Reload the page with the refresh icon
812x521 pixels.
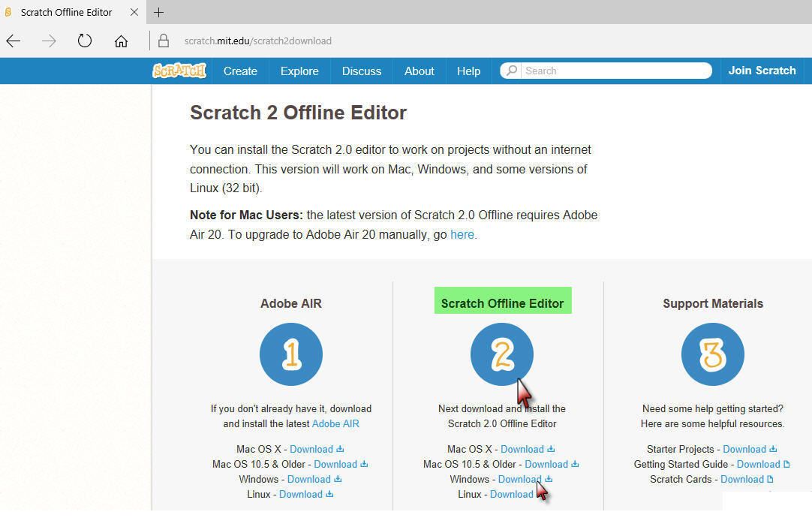click(x=84, y=41)
